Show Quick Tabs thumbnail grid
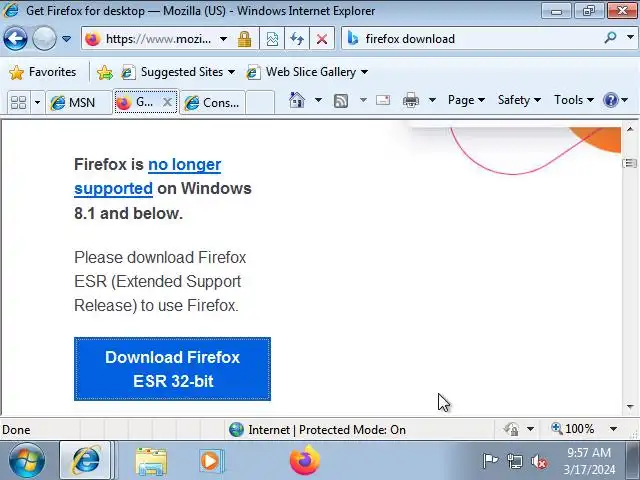This screenshot has height=480, width=640. (18, 102)
